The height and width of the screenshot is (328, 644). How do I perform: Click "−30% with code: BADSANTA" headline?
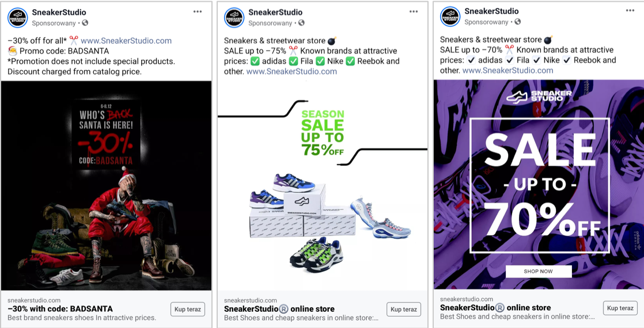(x=60, y=309)
